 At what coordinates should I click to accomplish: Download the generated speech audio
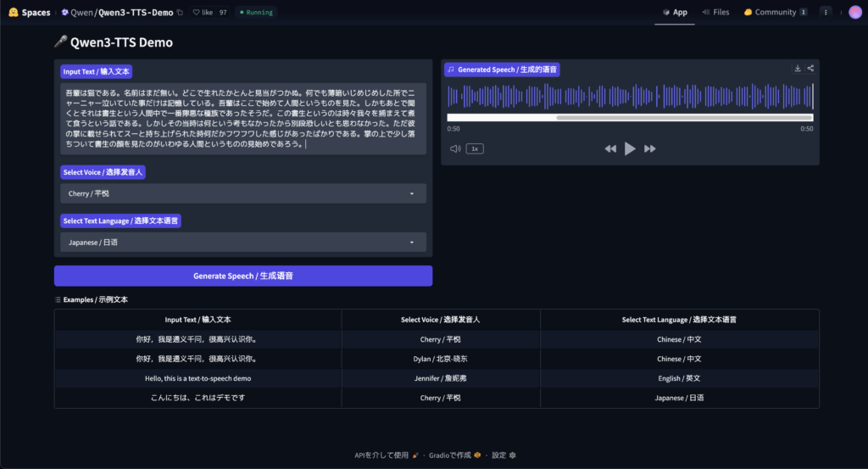[798, 68]
